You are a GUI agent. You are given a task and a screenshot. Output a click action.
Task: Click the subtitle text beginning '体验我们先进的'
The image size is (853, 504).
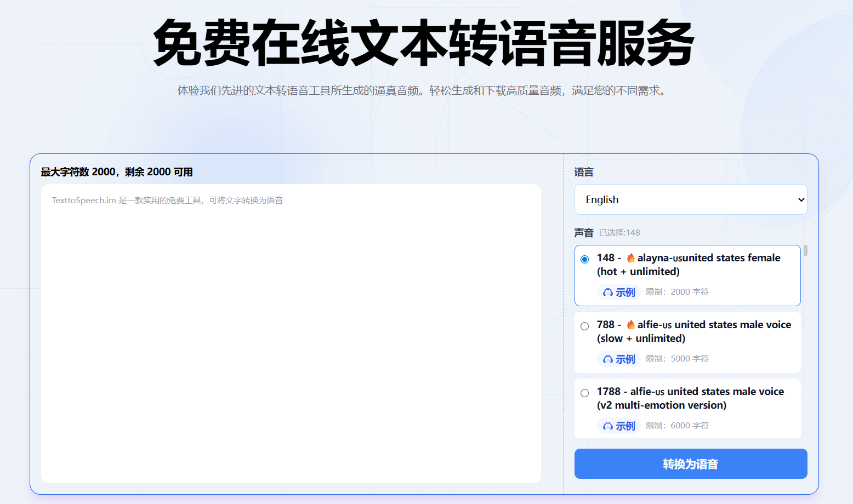point(423,90)
